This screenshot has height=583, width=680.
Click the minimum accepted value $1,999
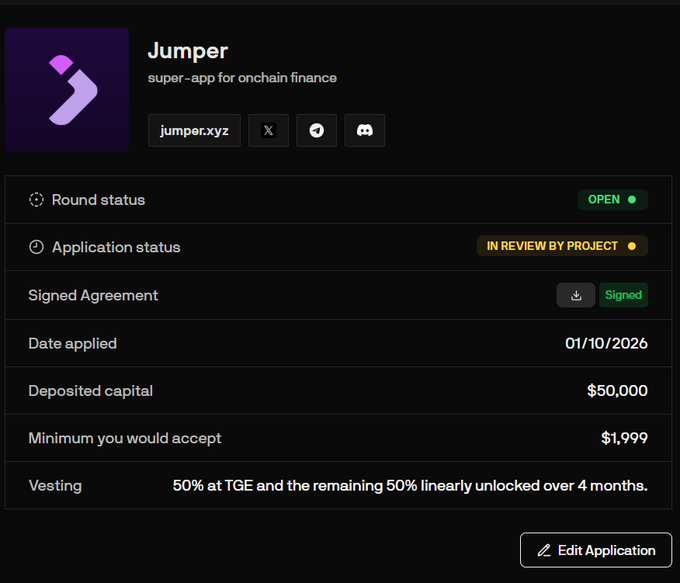pyautogui.click(x=624, y=438)
